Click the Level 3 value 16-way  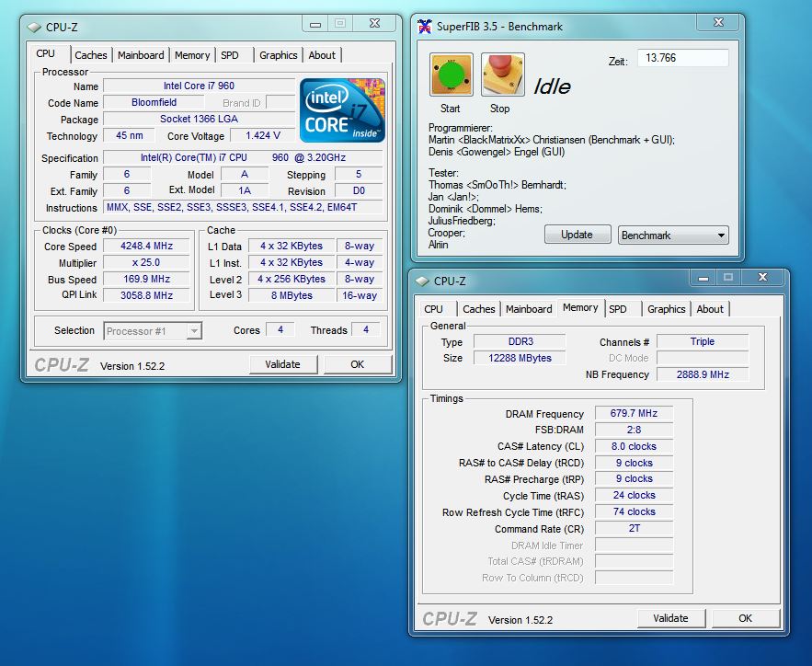click(x=360, y=295)
